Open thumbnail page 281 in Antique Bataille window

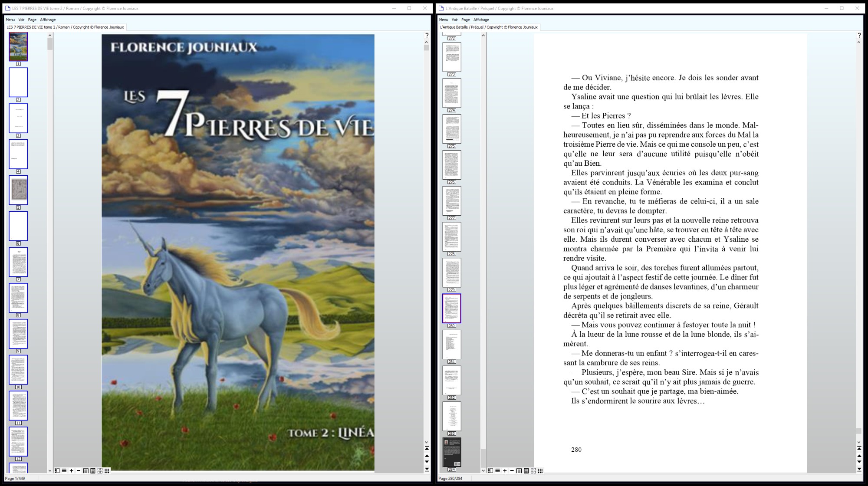tap(452, 345)
